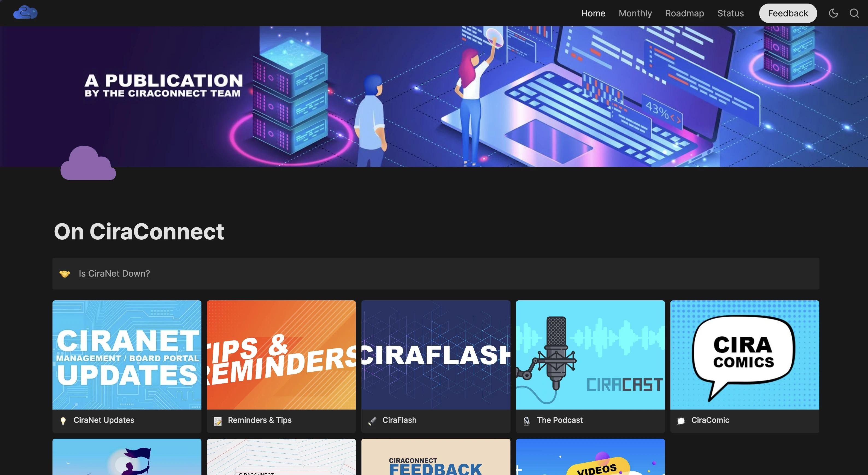Image resolution: width=868 pixels, height=475 pixels.
Task: Go to the Home nav item
Action: pos(593,13)
